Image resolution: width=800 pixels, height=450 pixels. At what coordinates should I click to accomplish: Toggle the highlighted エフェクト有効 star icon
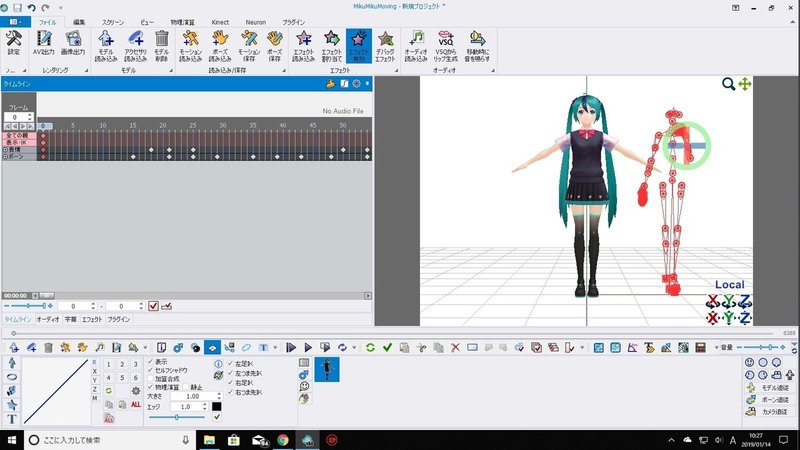[x=359, y=46]
